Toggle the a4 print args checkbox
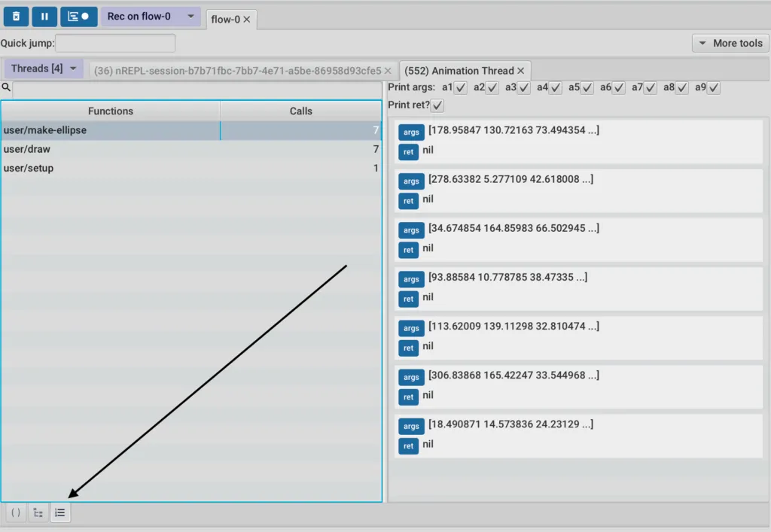The height and width of the screenshot is (532, 771). click(x=555, y=88)
